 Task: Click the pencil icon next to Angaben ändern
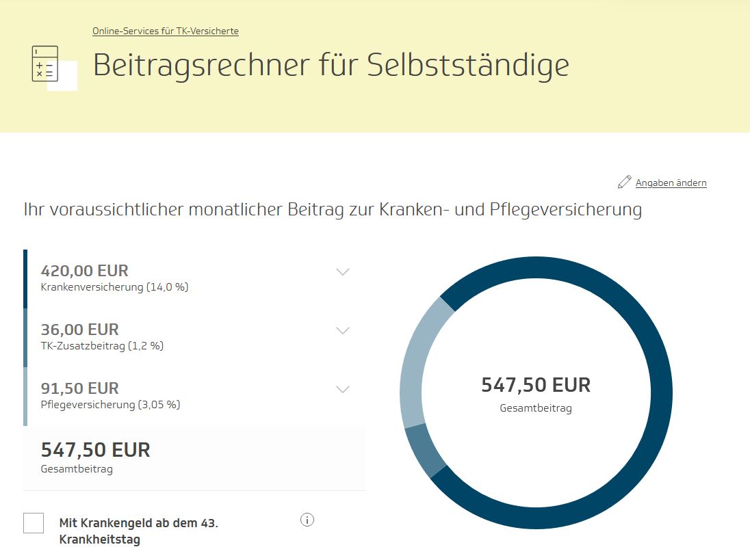click(624, 182)
